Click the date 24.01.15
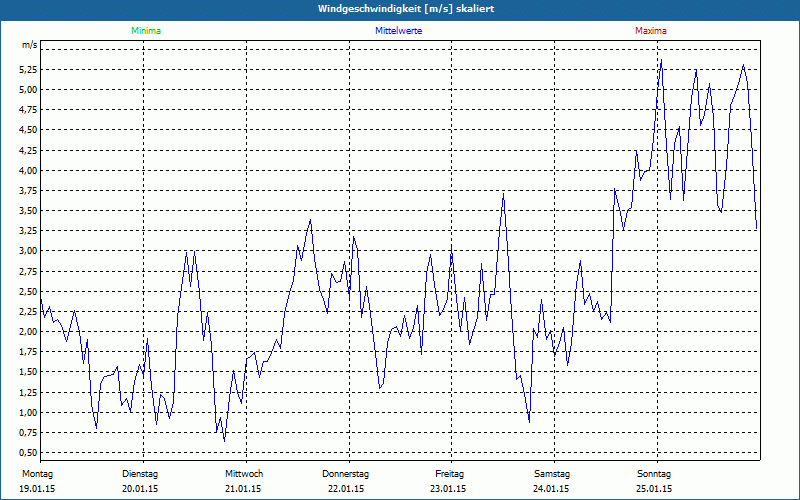 tap(551, 489)
